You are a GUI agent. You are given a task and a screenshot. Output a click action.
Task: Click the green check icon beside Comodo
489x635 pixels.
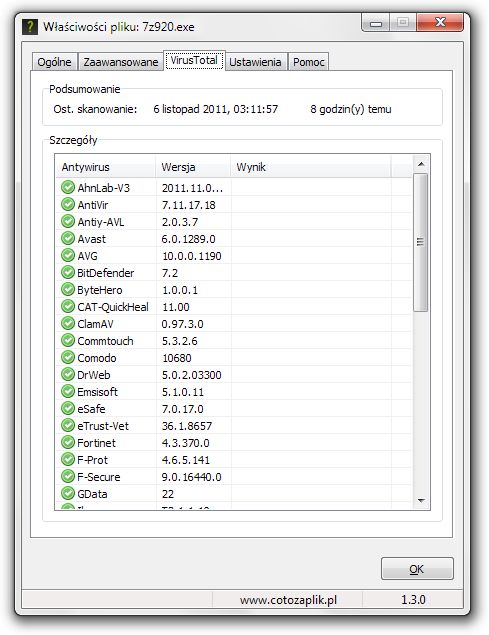point(68,358)
